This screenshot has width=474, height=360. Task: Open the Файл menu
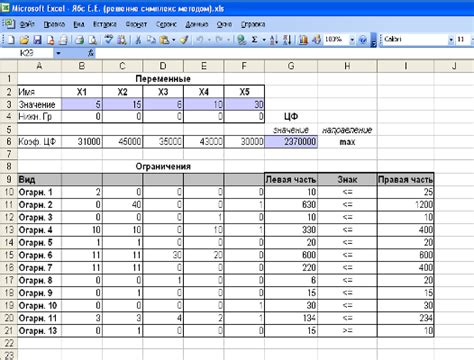click(27, 24)
